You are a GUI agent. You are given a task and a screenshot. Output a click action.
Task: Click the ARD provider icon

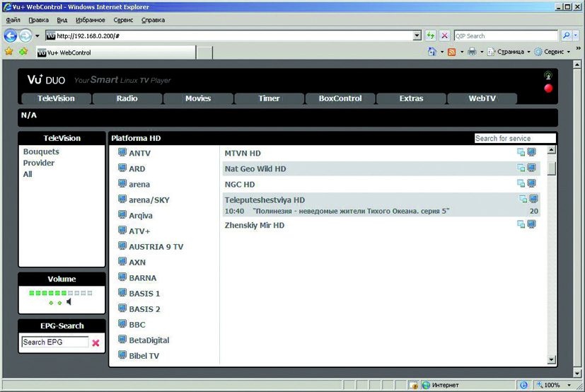[x=122, y=168]
